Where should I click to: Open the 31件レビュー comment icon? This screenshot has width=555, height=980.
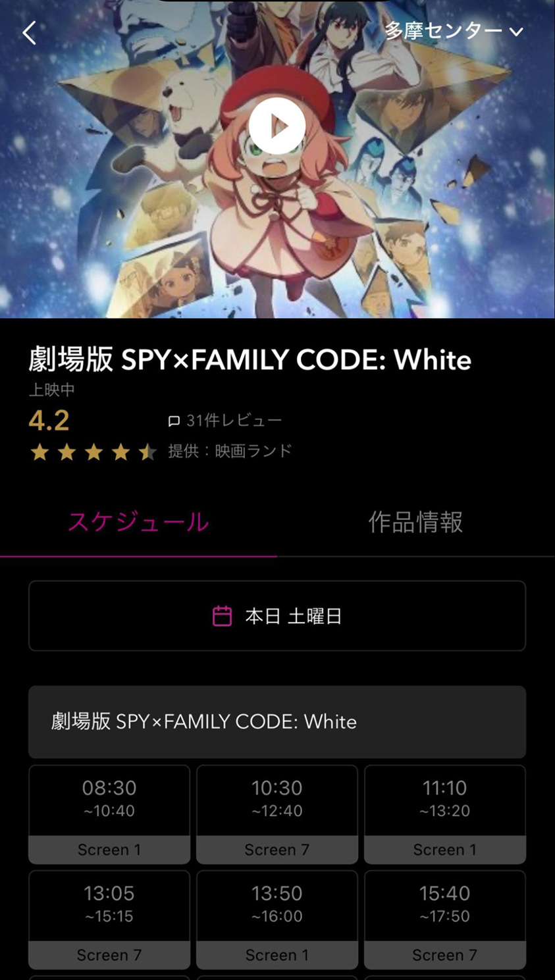click(174, 421)
